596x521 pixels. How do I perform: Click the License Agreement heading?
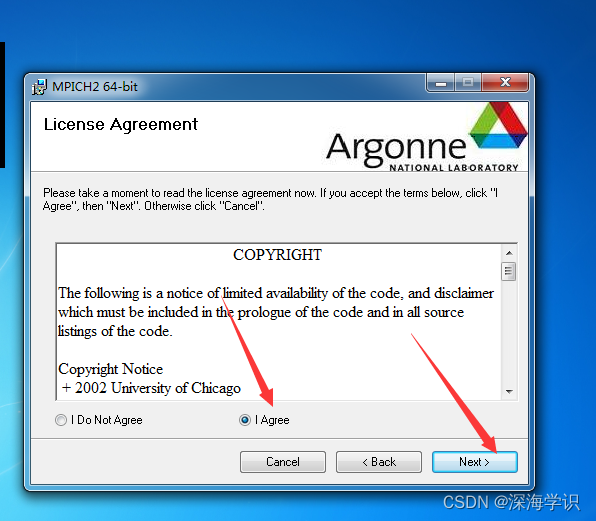coord(120,124)
